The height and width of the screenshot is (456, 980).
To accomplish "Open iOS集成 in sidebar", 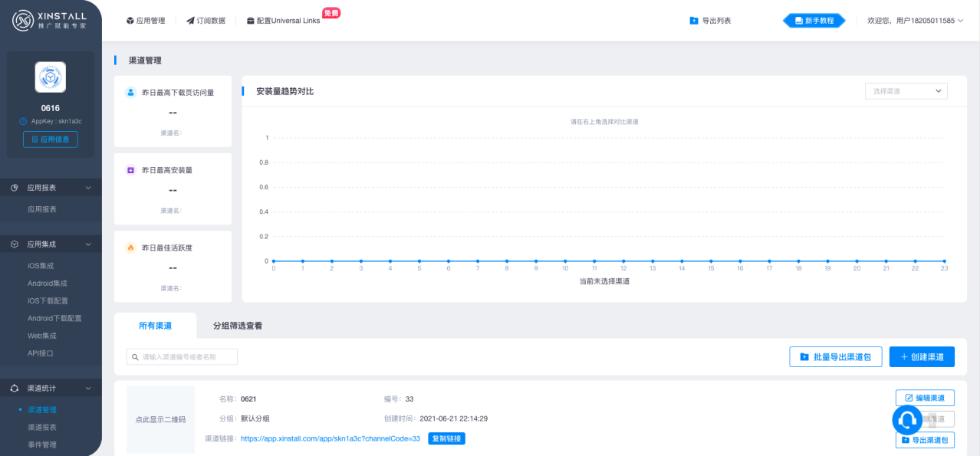I will click(x=41, y=266).
